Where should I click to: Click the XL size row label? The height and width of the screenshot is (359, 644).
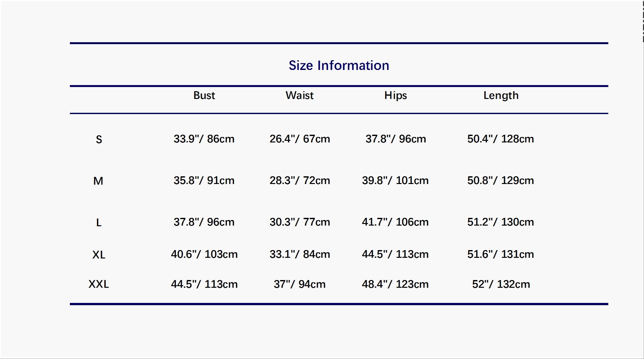click(x=99, y=255)
